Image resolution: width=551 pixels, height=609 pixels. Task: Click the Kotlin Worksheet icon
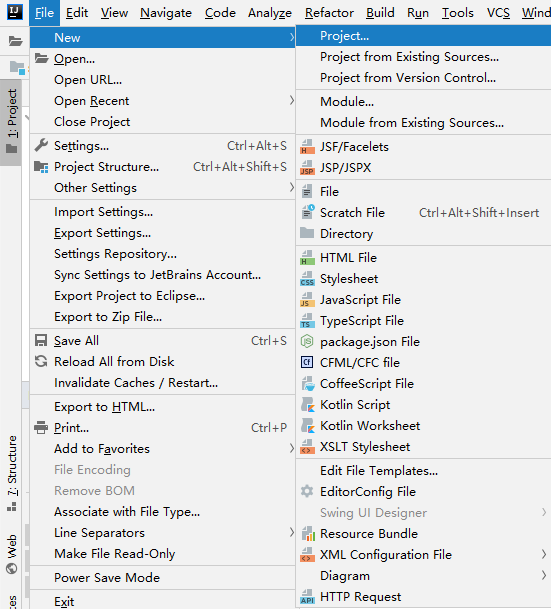tap(308, 426)
